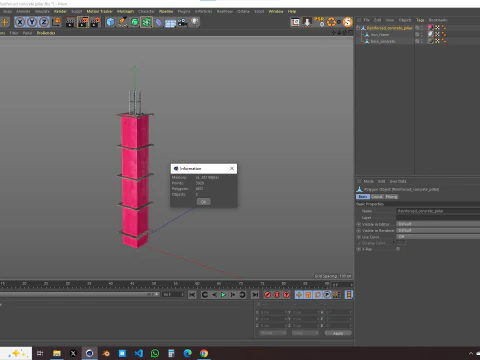The image size is (480, 360).
Task: Click the PSR reset icon
Action: (319, 22)
